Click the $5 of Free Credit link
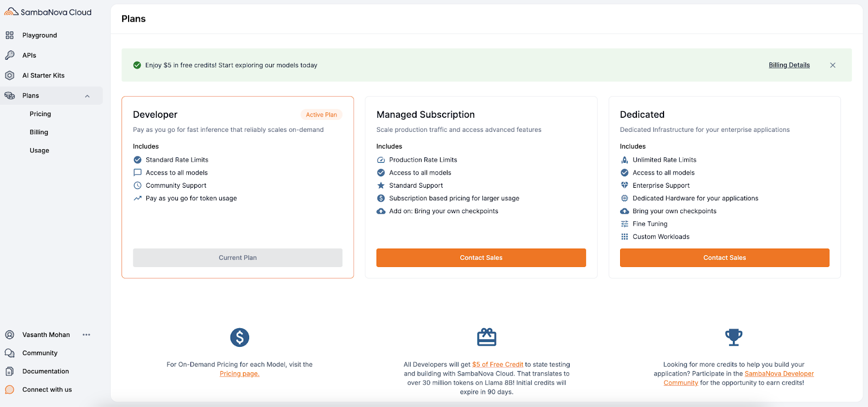Screen dimensions: 868x407 pyautogui.click(x=498, y=364)
